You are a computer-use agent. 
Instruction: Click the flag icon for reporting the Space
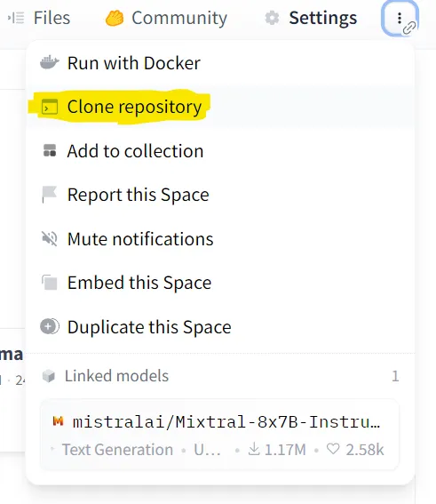(x=49, y=195)
